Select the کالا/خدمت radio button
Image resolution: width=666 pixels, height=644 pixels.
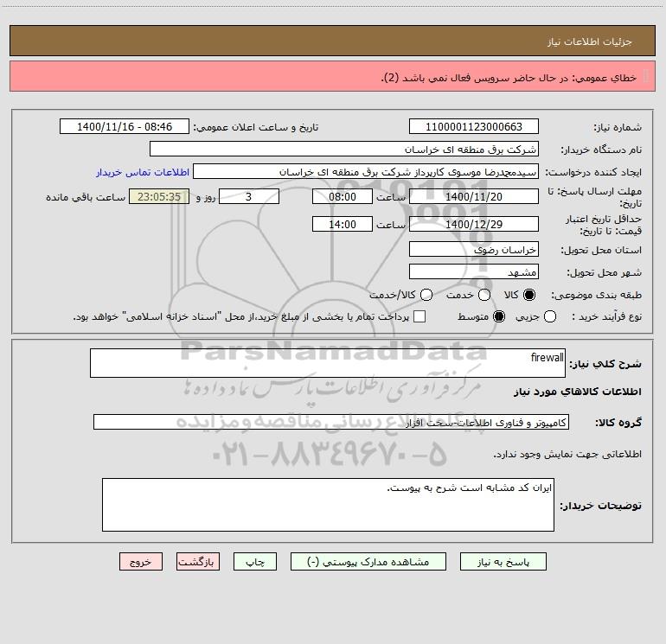(x=426, y=295)
